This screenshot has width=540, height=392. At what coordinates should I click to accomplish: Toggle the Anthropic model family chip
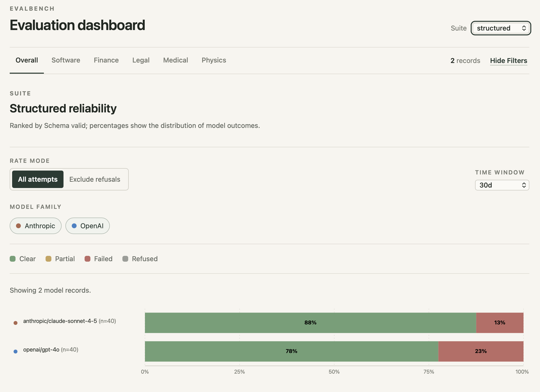36,226
